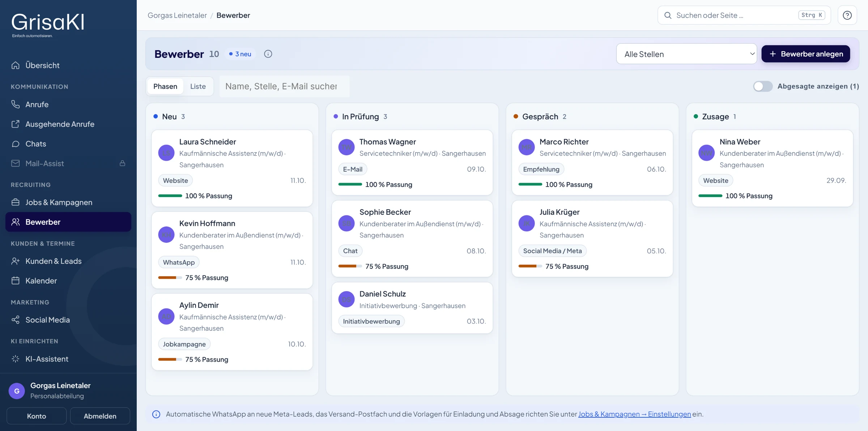Click the Abmelden button

[x=100, y=416]
